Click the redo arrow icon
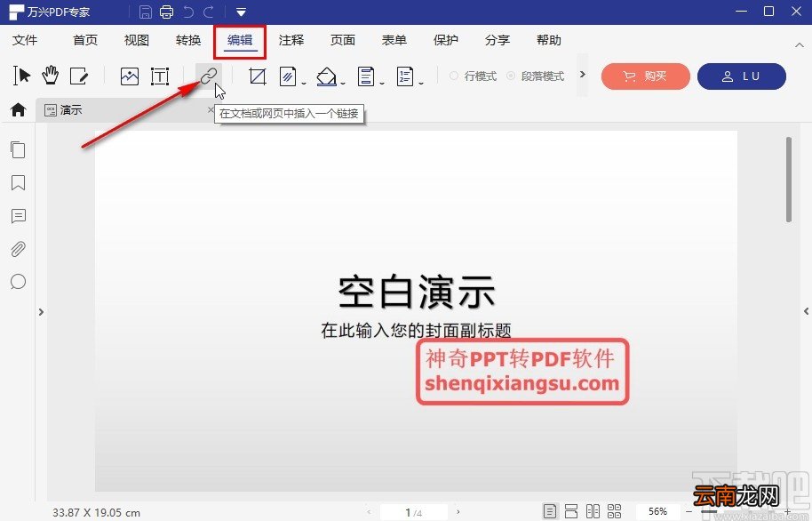The image size is (812, 521). click(x=209, y=12)
